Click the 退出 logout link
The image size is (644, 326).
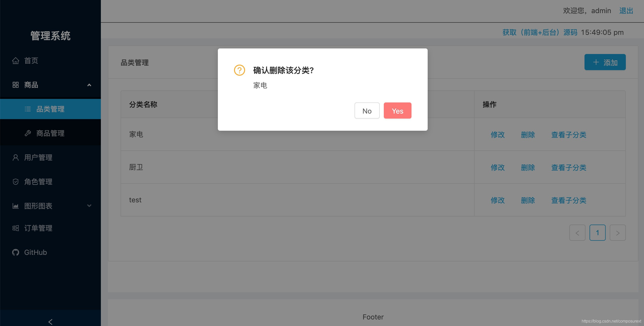point(626,11)
